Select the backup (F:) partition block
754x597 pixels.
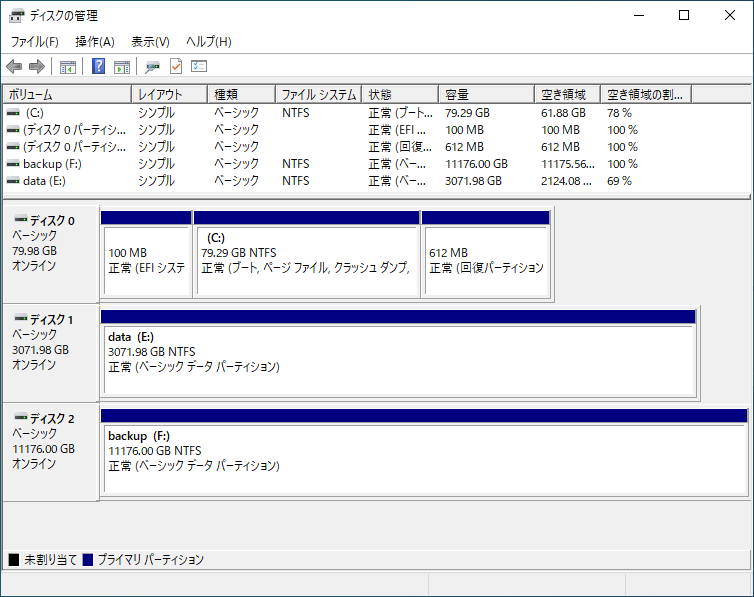424,453
